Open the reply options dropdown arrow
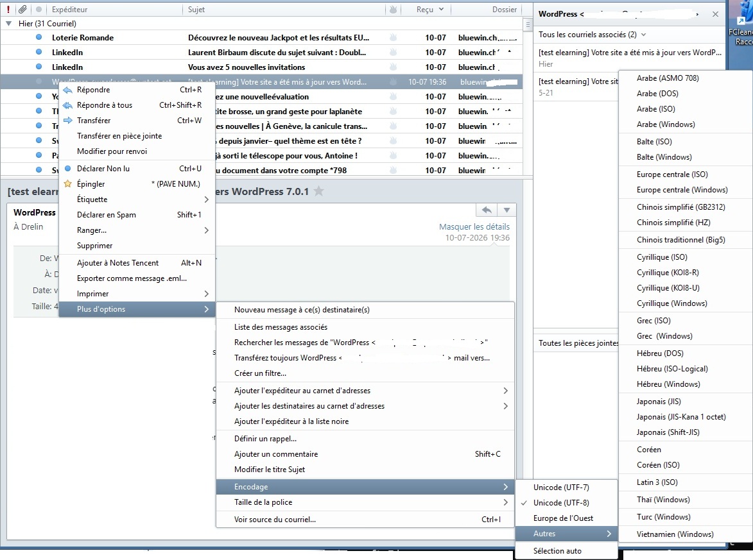753x560 pixels. (506, 210)
